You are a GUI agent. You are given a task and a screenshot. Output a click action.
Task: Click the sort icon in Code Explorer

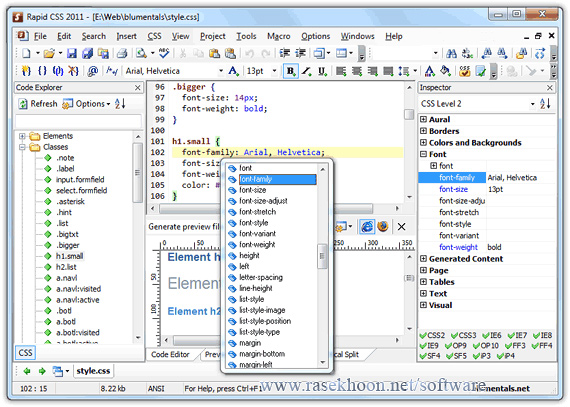(x=120, y=104)
